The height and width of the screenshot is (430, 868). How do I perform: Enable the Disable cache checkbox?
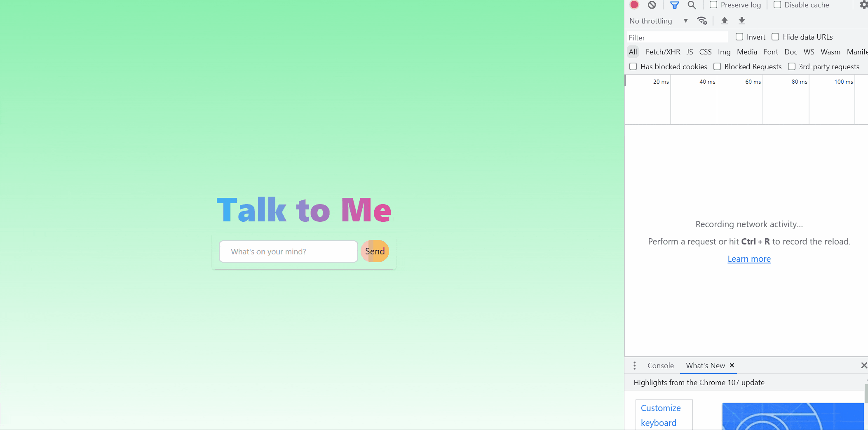tap(777, 5)
